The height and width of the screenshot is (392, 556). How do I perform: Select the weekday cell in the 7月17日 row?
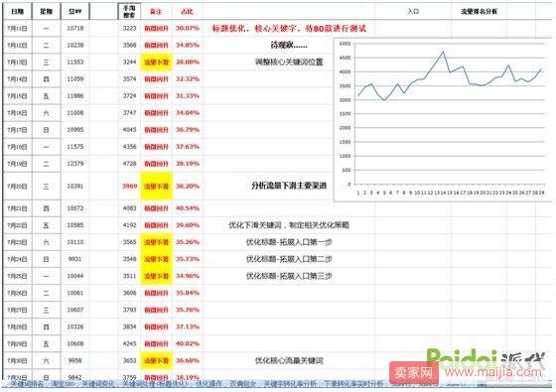pos(46,130)
